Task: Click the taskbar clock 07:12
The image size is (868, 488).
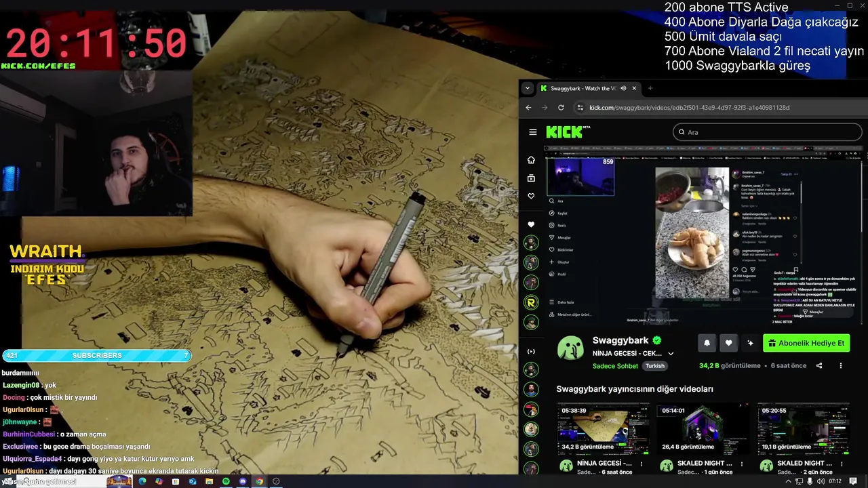Action: click(835, 481)
